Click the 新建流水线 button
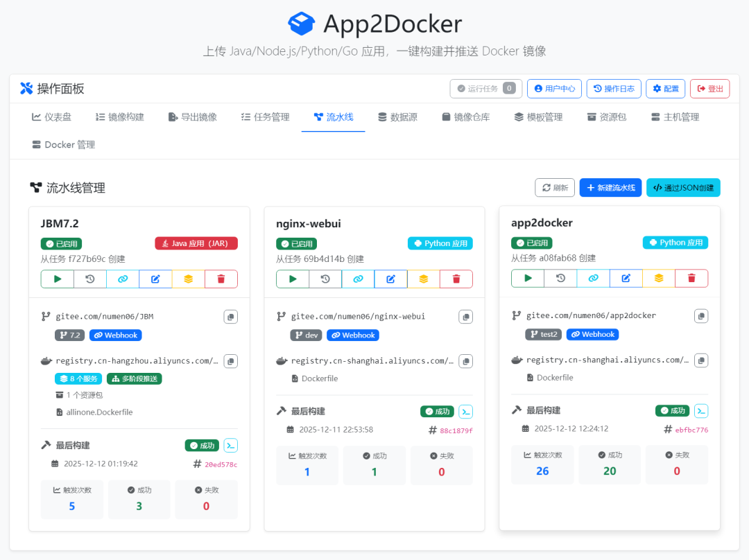749x560 pixels. 610,188
